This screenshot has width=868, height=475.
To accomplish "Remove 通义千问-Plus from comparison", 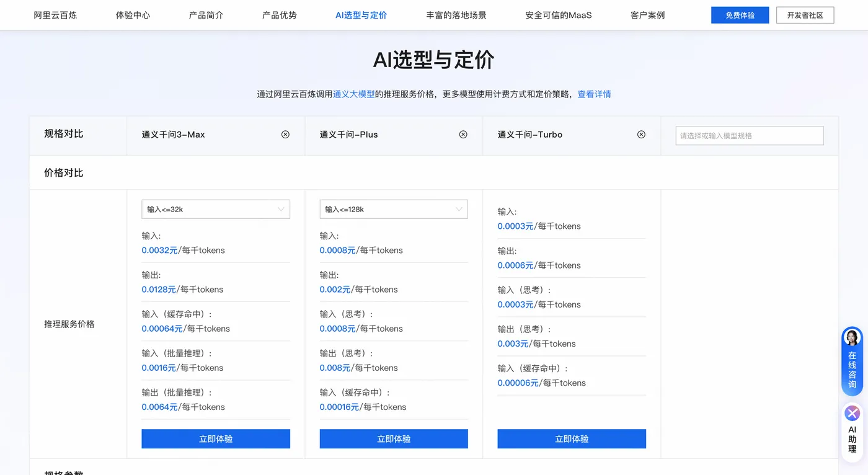I will [463, 135].
